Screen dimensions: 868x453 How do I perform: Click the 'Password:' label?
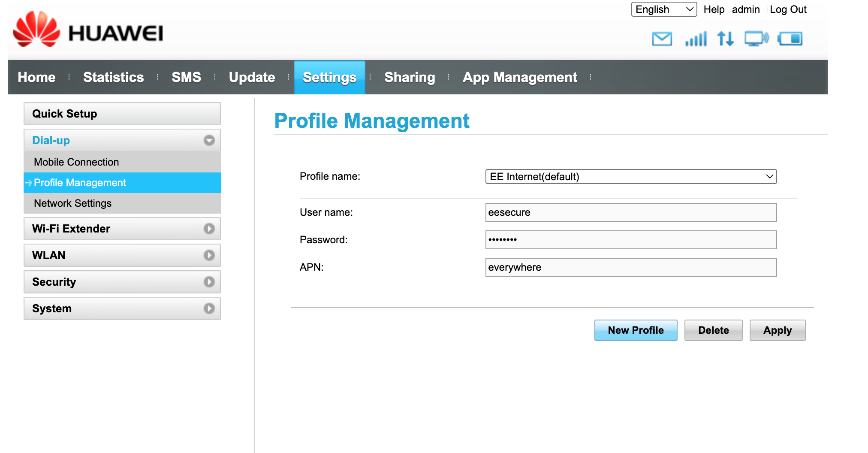click(323, 240)
